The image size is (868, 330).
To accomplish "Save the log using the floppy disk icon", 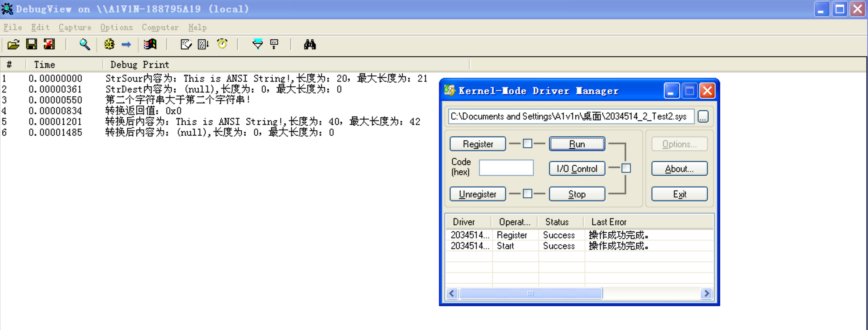I will click(x=32, y=45).
